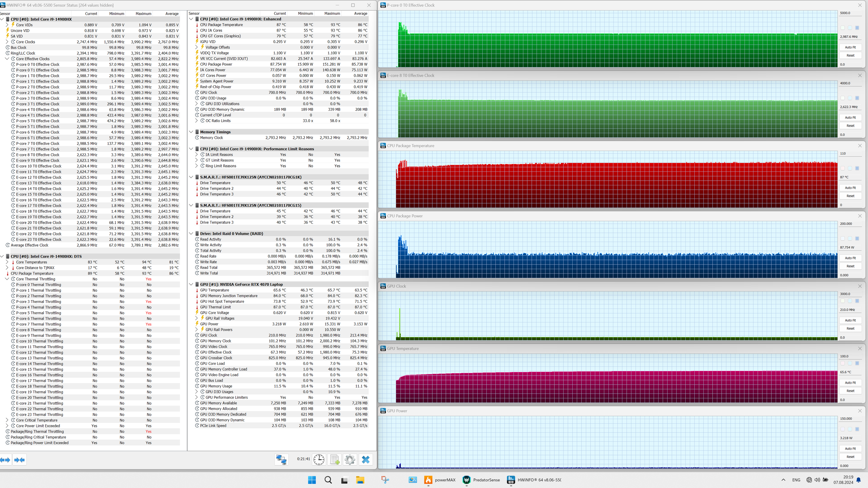Select dark blue swatch on P-core 0 graph

[857, 28]
